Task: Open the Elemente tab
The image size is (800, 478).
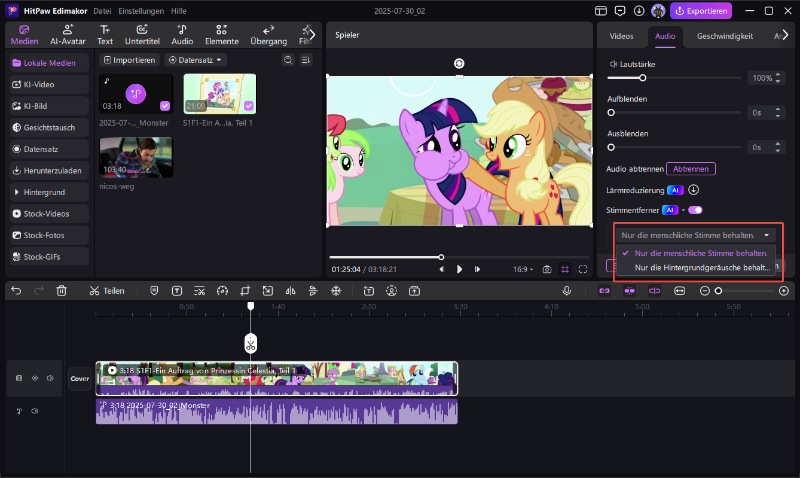Action: 221,35
